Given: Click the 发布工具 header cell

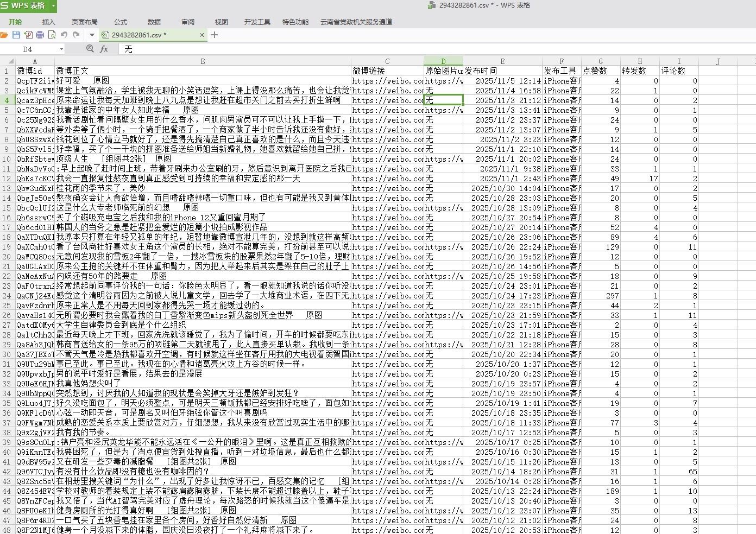Looking at the screenshot, I should tap(562, 71).
